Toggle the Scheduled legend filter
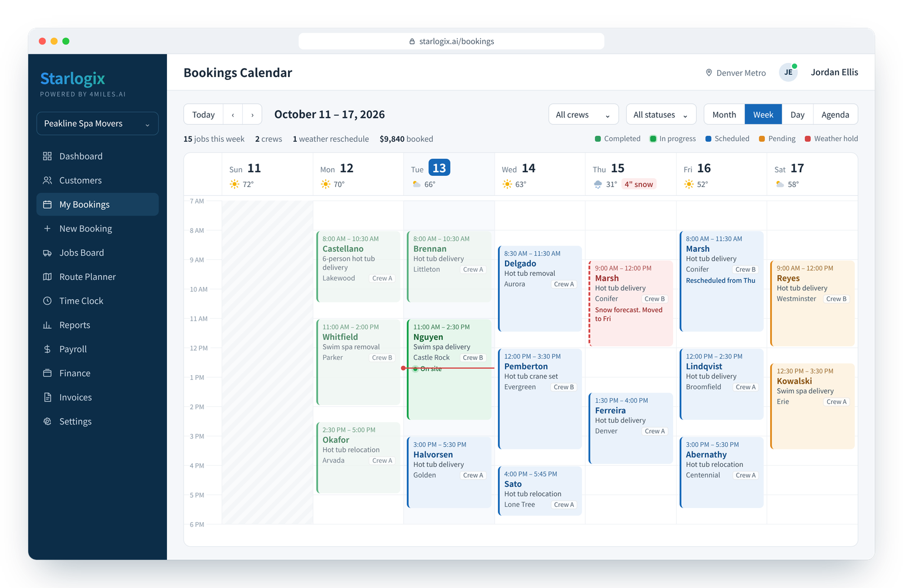The width and height of the screenshot is (903, 588). (727, 139)
